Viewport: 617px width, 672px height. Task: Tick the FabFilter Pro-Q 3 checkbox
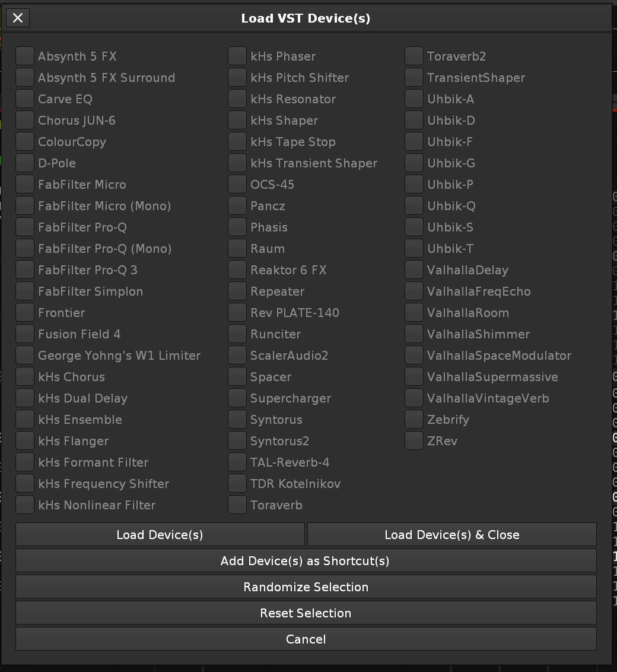point(25,270)
